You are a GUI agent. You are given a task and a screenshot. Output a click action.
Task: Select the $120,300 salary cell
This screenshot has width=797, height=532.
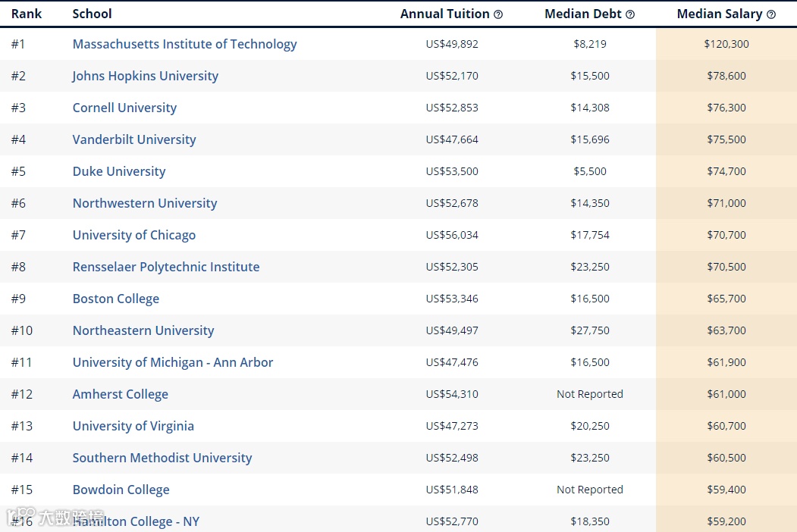click(x=726, y=44)
